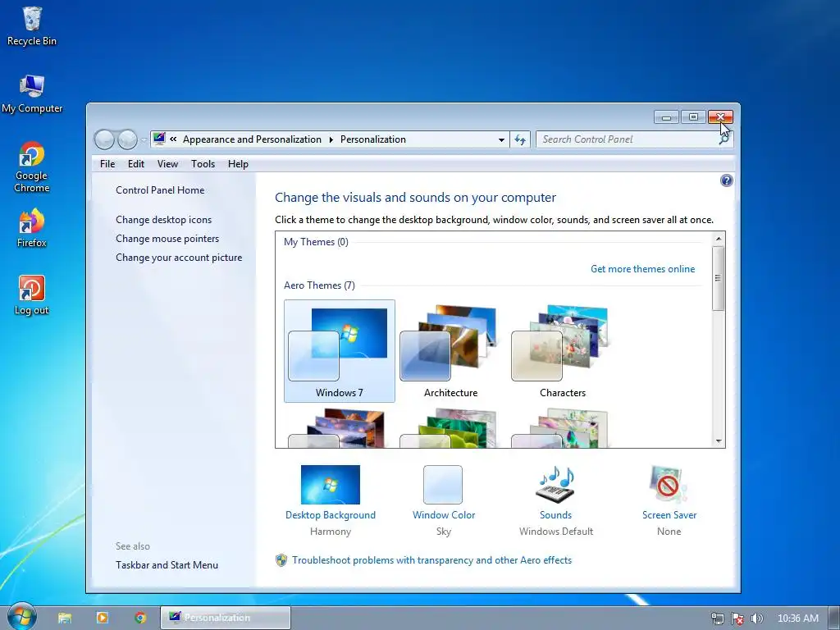Viewport: 840px width, 630px height.
Task: Click the search magnifier icon
Action: tap(724, 139)
